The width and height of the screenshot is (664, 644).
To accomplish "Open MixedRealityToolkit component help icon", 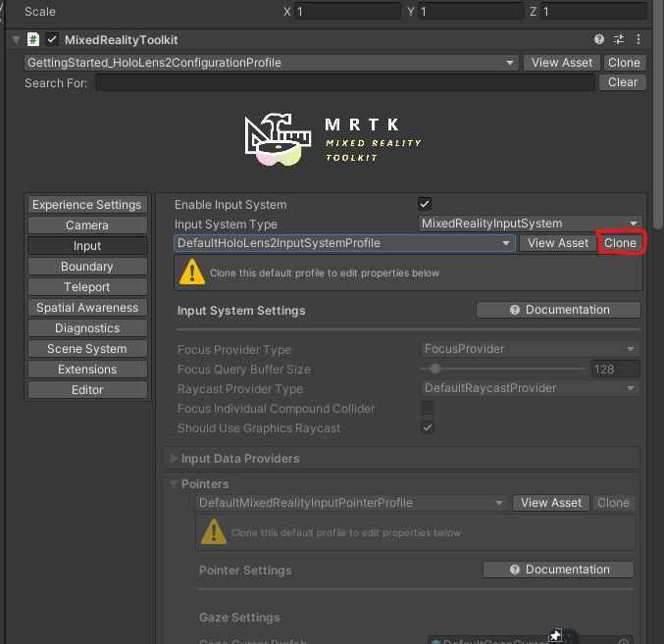I will [x=599, y=39].
